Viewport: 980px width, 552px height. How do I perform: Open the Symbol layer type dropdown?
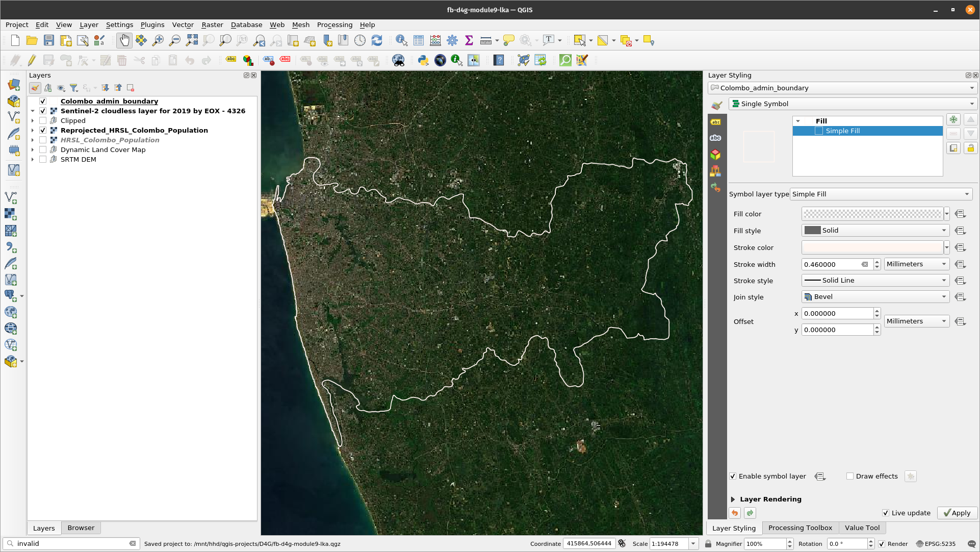[x=881, y=194]
